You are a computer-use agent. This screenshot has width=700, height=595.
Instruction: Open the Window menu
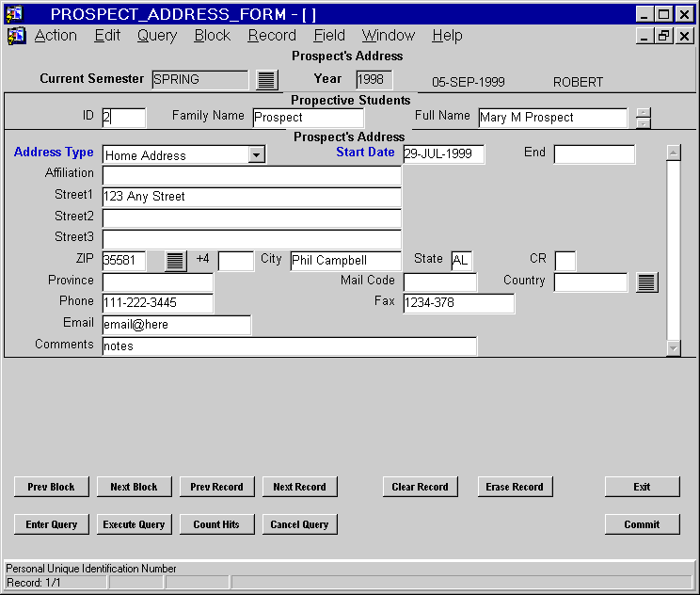point(389,35)
